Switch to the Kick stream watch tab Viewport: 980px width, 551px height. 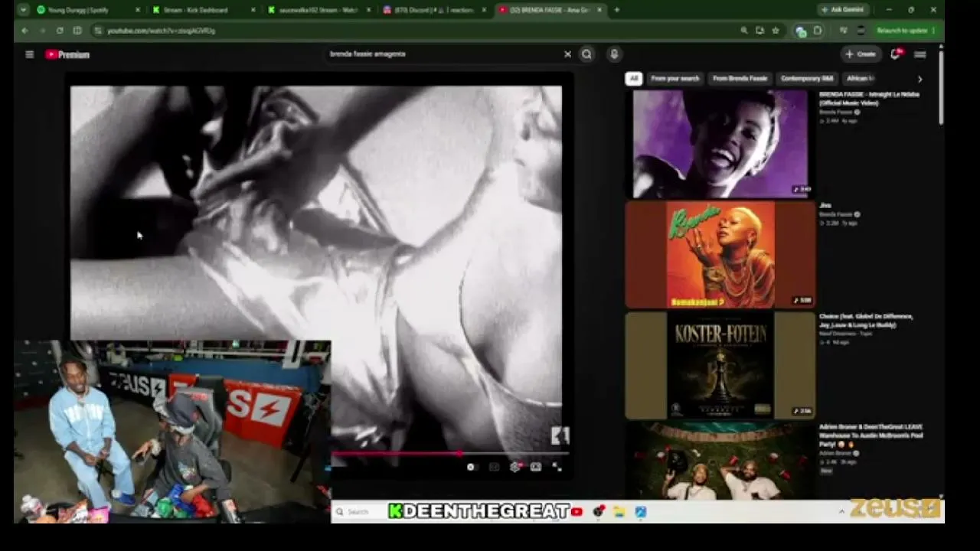pos(318,10)
